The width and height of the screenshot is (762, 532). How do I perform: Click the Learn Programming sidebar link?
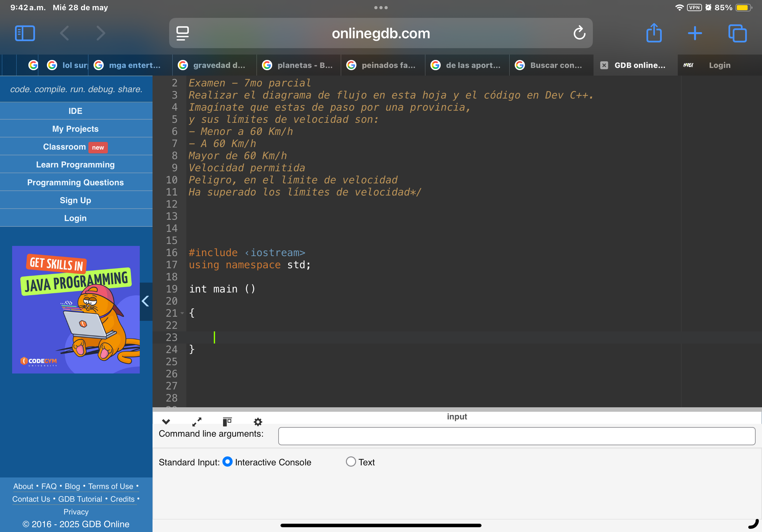(x=75, y=165)
